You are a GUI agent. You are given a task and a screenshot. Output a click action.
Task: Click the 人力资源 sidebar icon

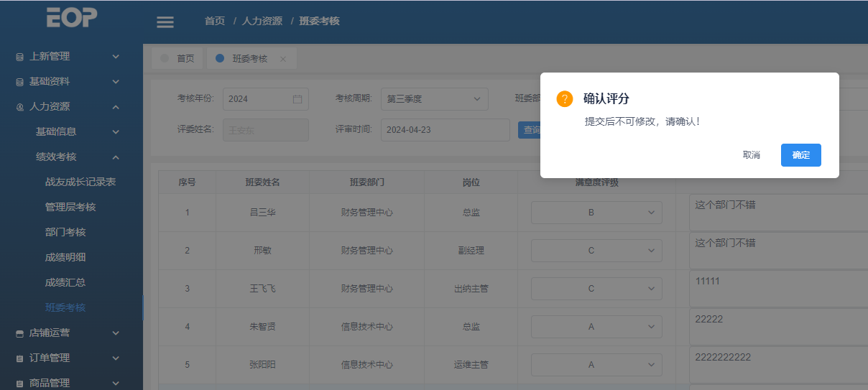[x=20, y=107]
